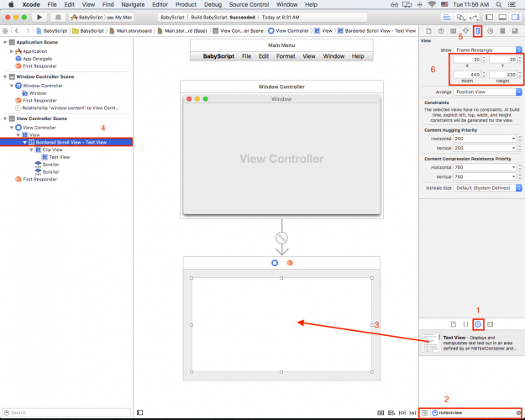The image size is (525, 420).
Task: Open the Connections inspector tab
Action: (491, 31)
